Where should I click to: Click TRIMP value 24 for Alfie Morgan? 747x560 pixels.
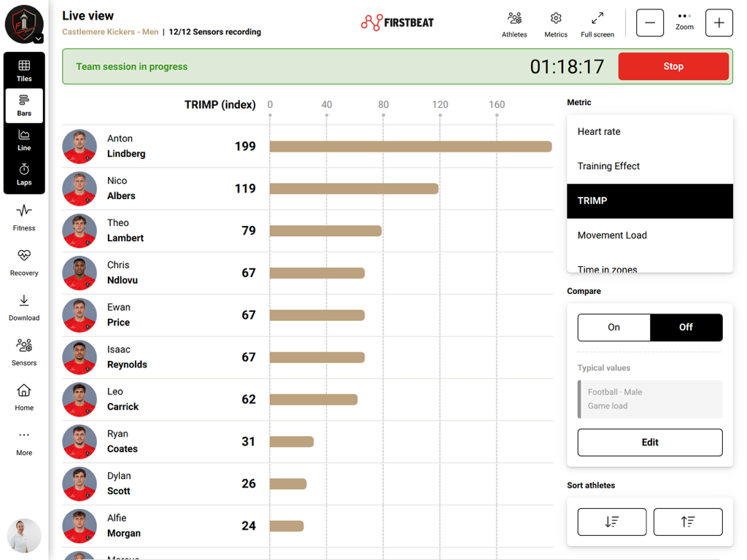pyautogui.click(x=249, y=526)
